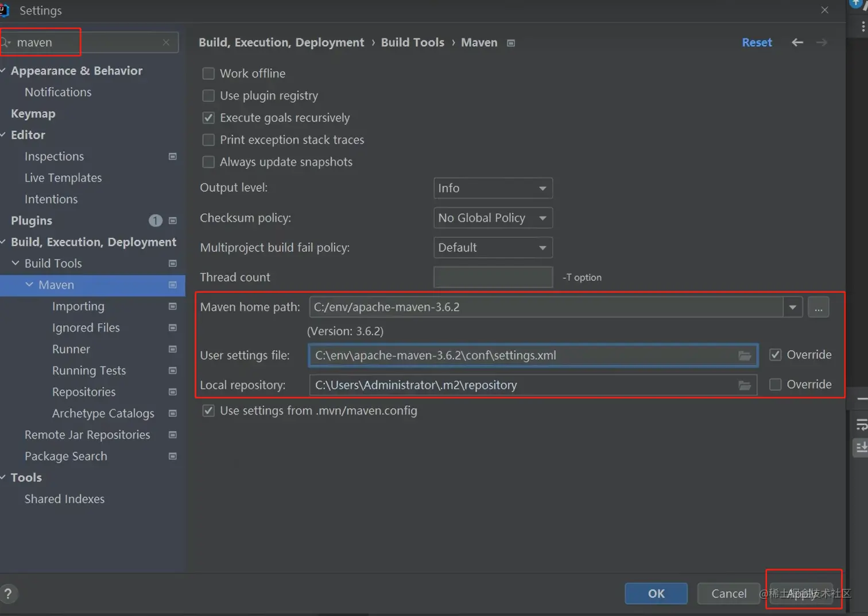
Task: Click project-level icon on Maven row
Action: point(172,285)
